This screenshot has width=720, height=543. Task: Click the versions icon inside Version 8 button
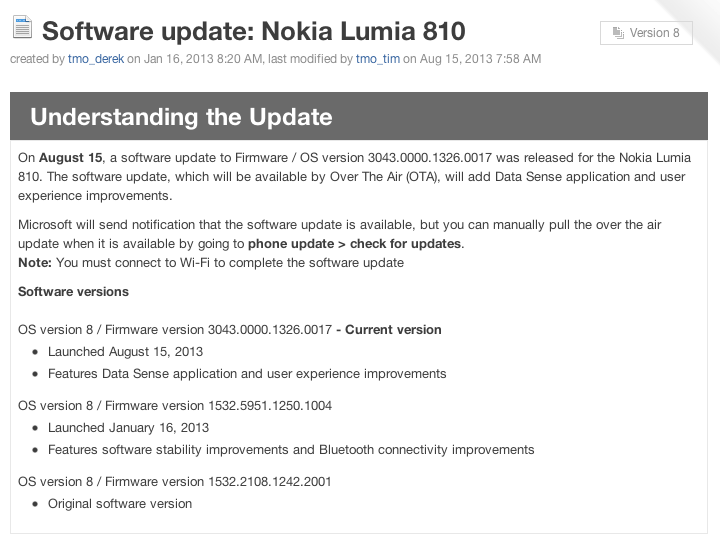pos(616,33)
